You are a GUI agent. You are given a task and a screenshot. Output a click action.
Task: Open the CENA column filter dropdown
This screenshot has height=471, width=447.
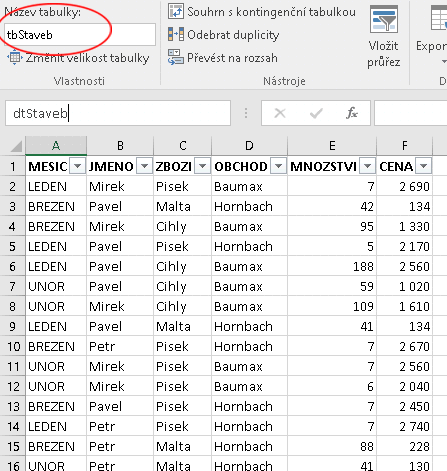tap(424, 166)
